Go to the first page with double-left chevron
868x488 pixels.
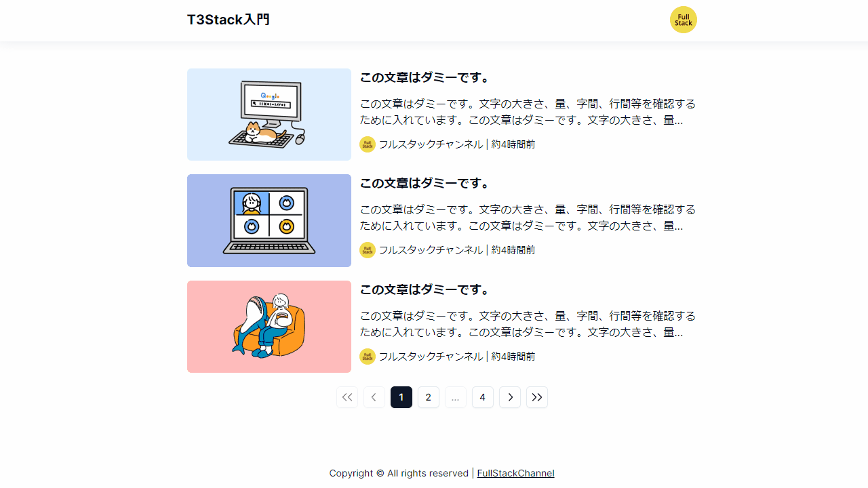pyautogui.click(x=347, y=397)
